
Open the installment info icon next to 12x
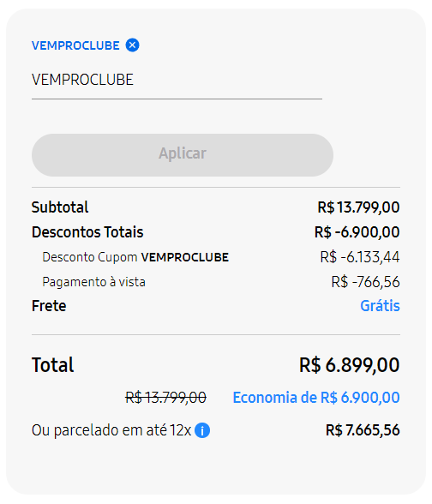pyautogui.click(x=202, y=430)
